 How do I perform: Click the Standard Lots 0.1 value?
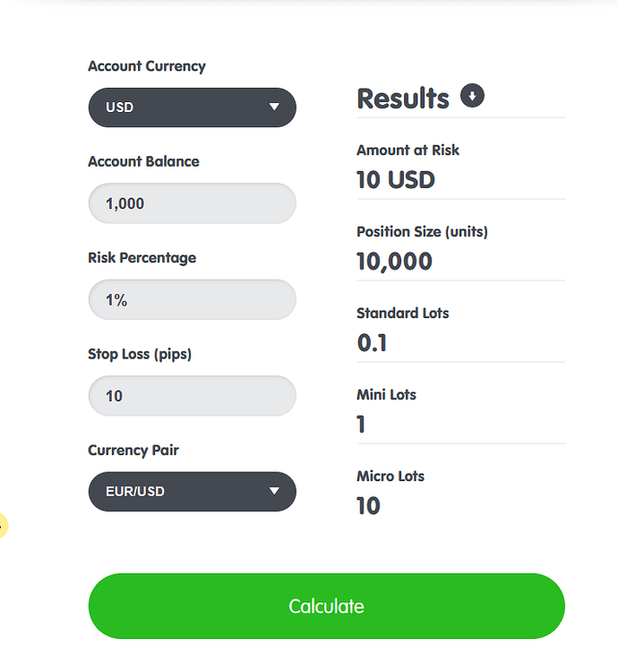tap(372, 343)
